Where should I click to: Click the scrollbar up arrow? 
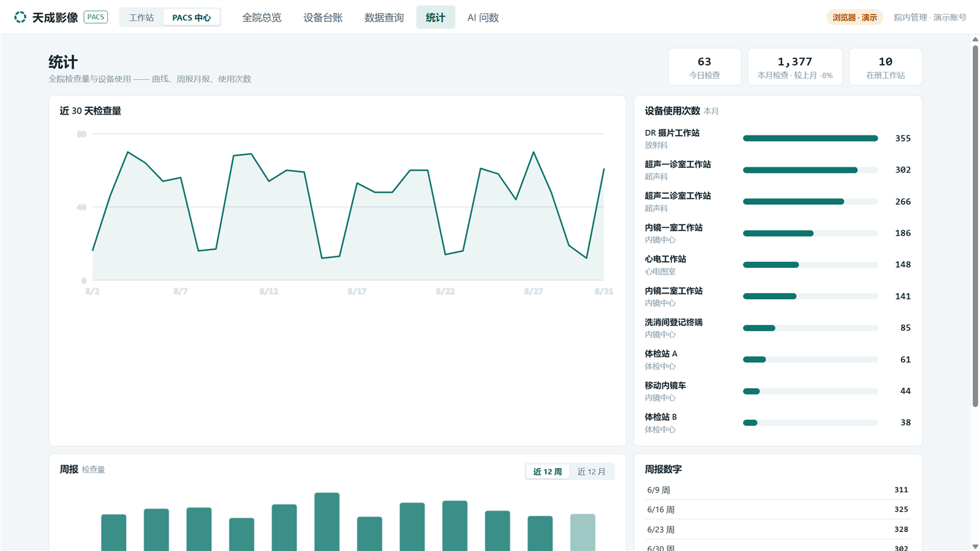coord(975,39)
